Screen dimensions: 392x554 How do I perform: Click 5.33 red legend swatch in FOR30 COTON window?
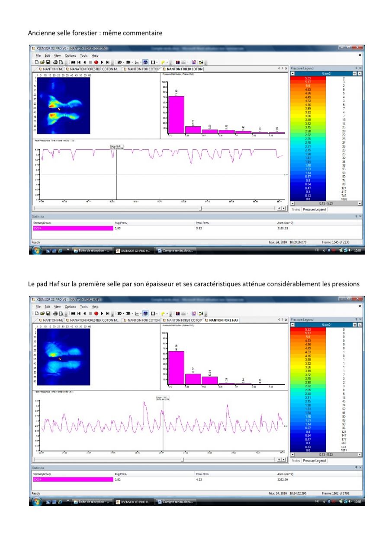(308, 78)
